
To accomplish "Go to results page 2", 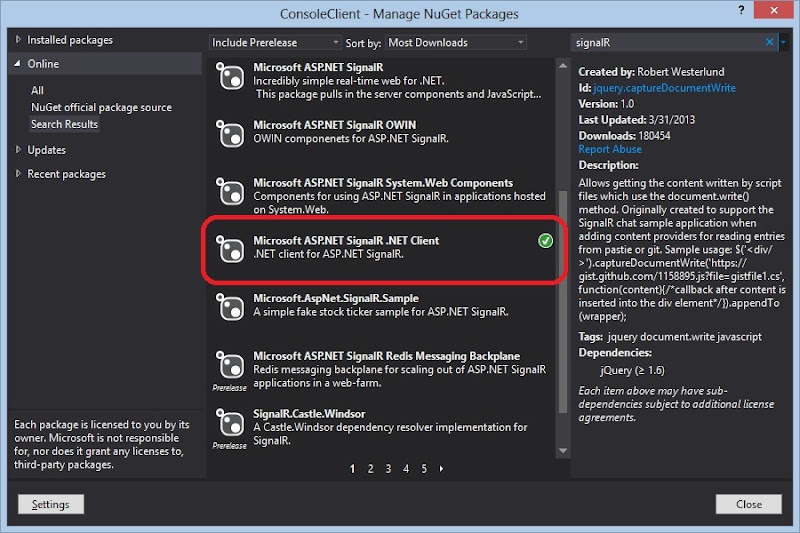I will click(x=370, y=468).
